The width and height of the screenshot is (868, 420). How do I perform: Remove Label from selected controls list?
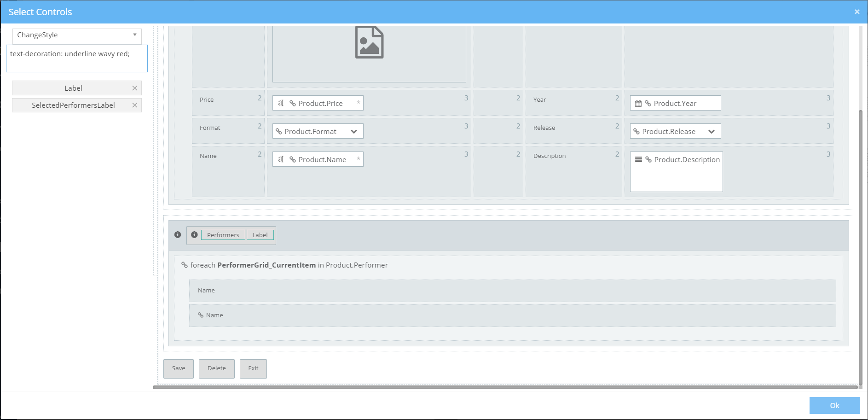click(x=135, y=88)
